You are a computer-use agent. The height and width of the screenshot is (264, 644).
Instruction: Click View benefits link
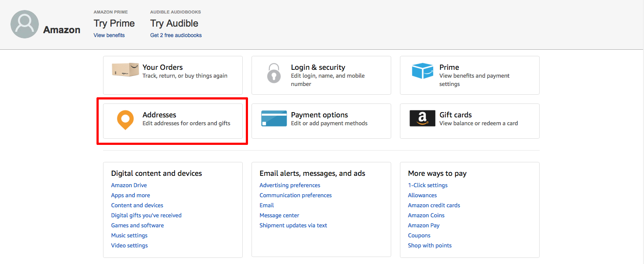[109, 35]
